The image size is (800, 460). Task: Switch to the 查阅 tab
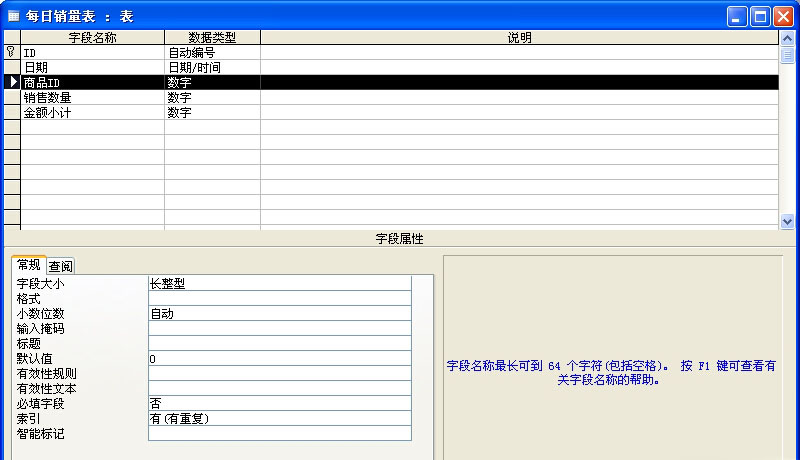(61, 266)
